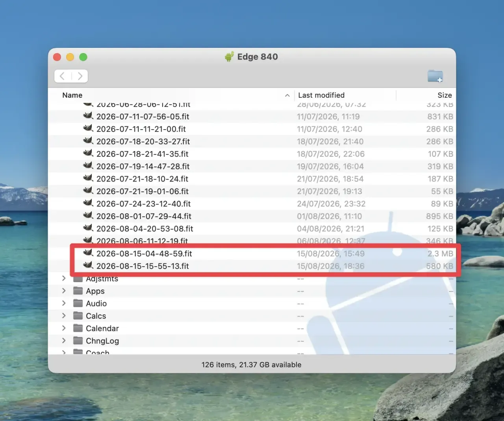Viewport: 504px width, 421px height.
Task: Click the status bar items count text
Action: pos(251,365)
